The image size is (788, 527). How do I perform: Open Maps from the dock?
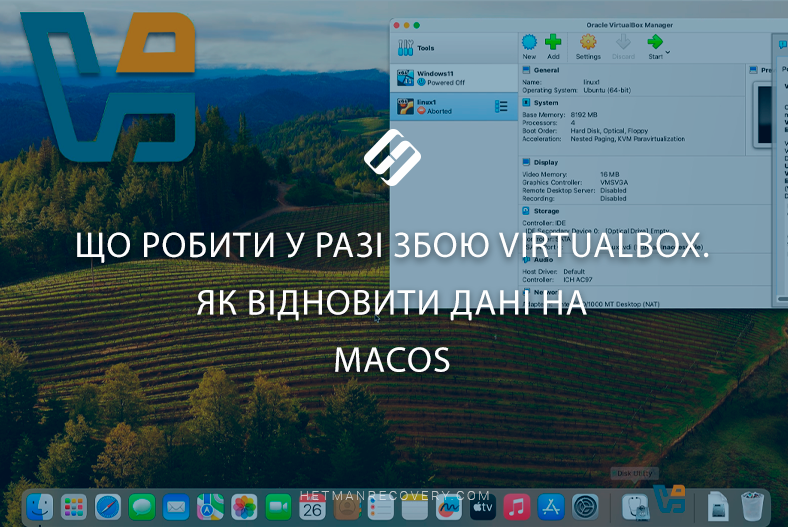click(x=210, y=506)
